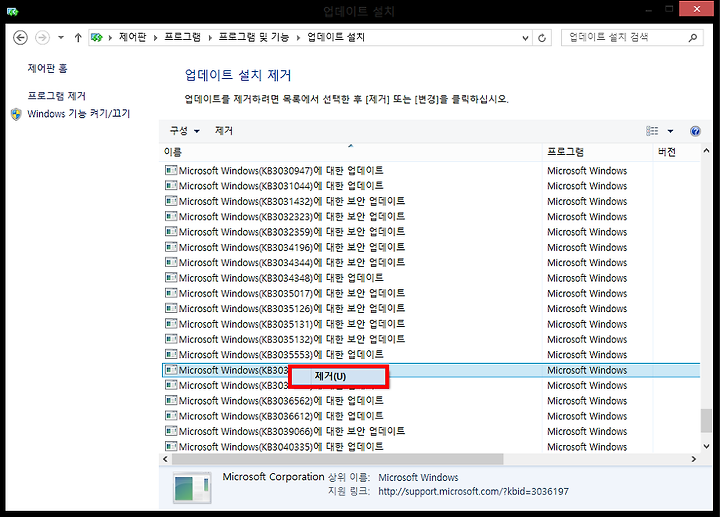Click the icon of the KB3031044 row
The width and height of the screenshot is (720, 517).
click(x=171, y=185)
